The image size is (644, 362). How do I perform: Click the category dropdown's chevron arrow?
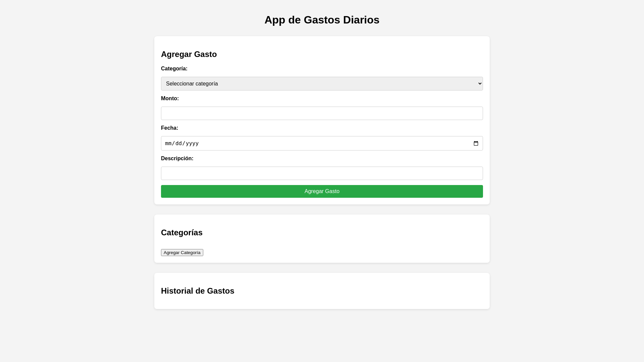click(480, 84)
